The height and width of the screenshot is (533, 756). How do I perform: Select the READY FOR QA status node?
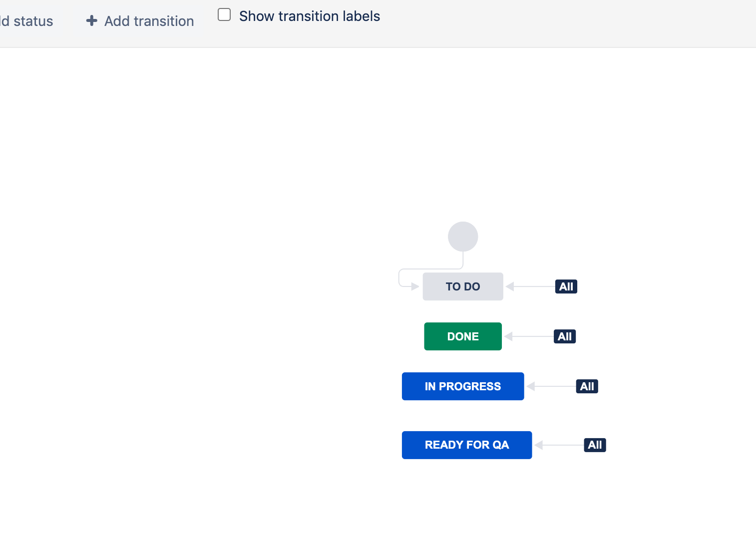pyautogui.click(x=467, y=445)
